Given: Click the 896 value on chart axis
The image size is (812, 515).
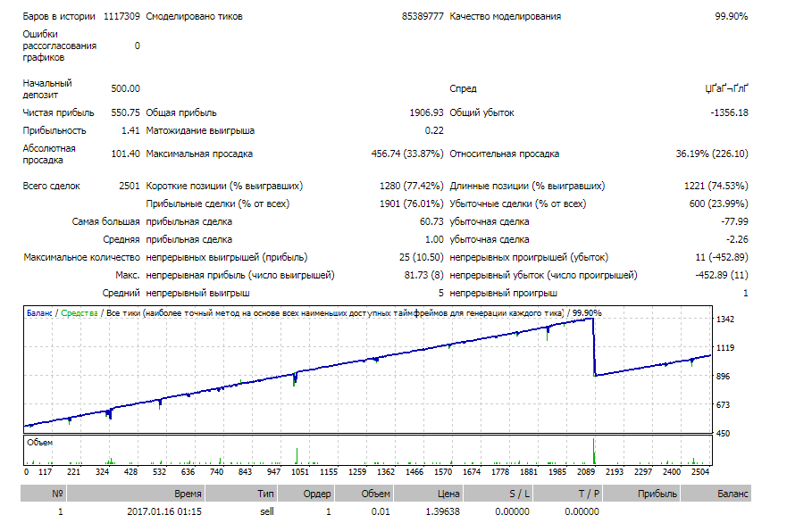Looking at the screenshot, I should click(723, 377).
